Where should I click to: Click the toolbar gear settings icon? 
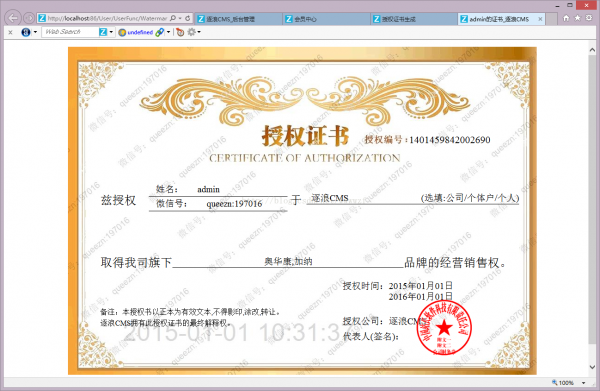point(191,32)
